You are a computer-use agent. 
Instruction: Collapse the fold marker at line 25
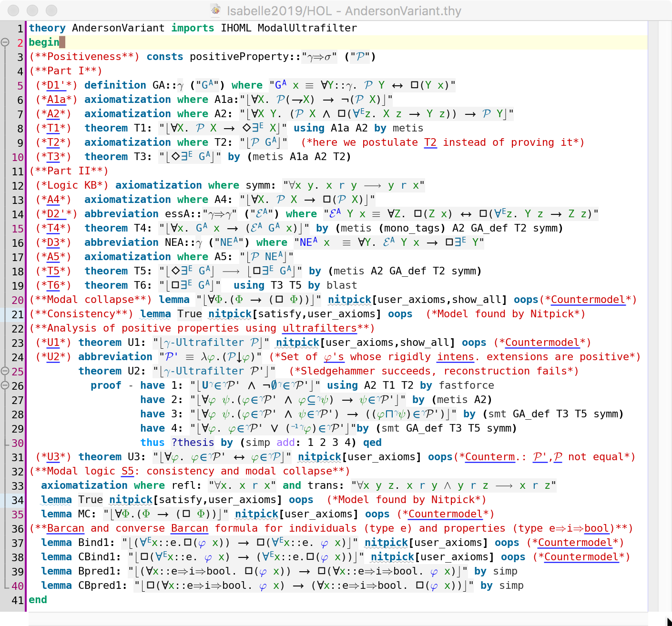[x=5, y=371]
